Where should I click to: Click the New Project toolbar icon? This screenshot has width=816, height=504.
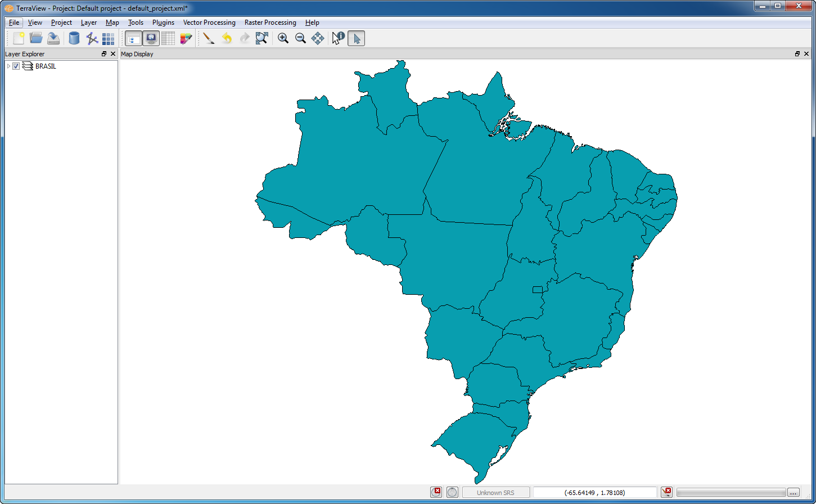click(19, 38)
